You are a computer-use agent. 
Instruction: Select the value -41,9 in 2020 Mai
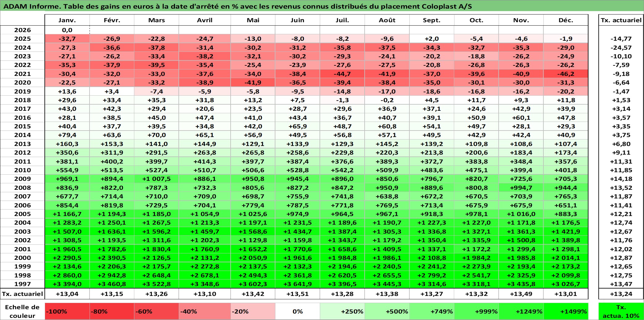coord(253,82)
